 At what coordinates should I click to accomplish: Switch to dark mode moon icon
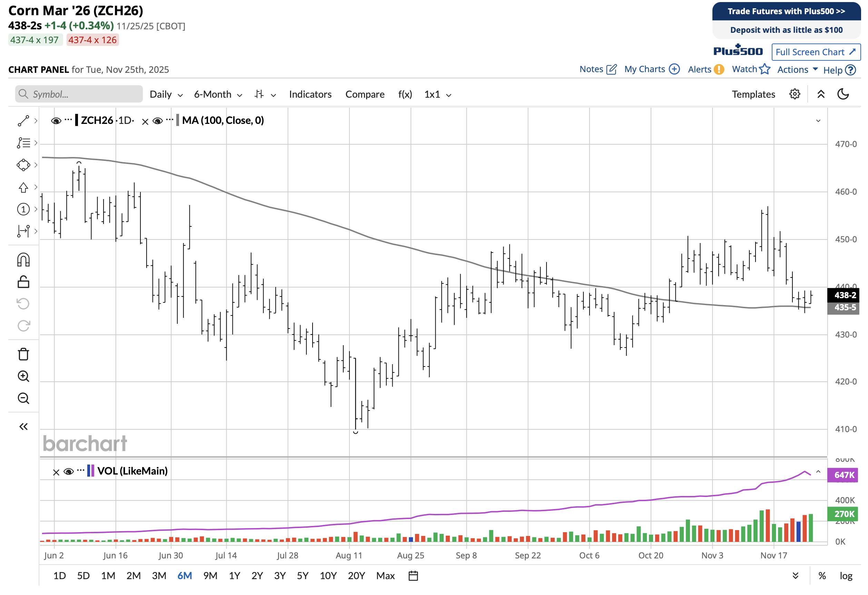tap(843, 94)
